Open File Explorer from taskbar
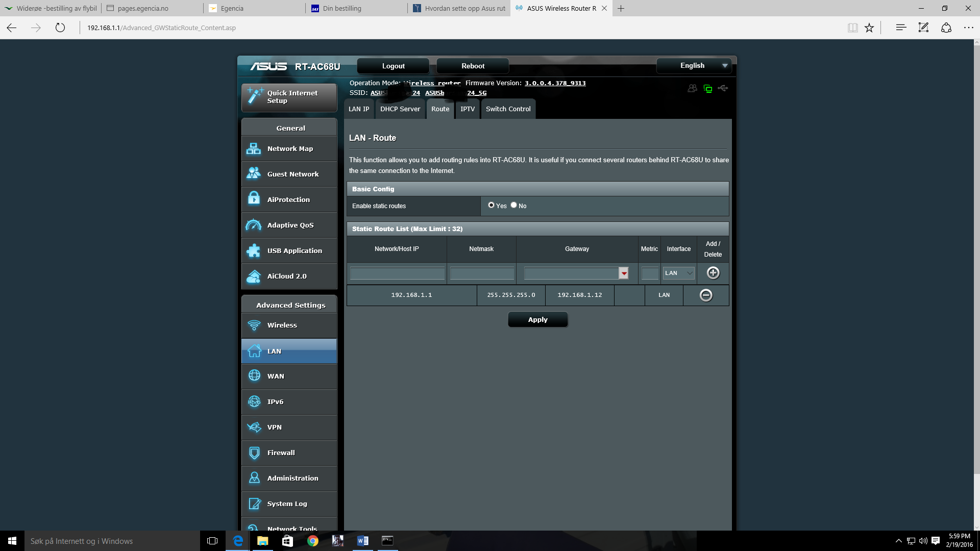The width and height of the screenshot is (980, 551). 263,541
